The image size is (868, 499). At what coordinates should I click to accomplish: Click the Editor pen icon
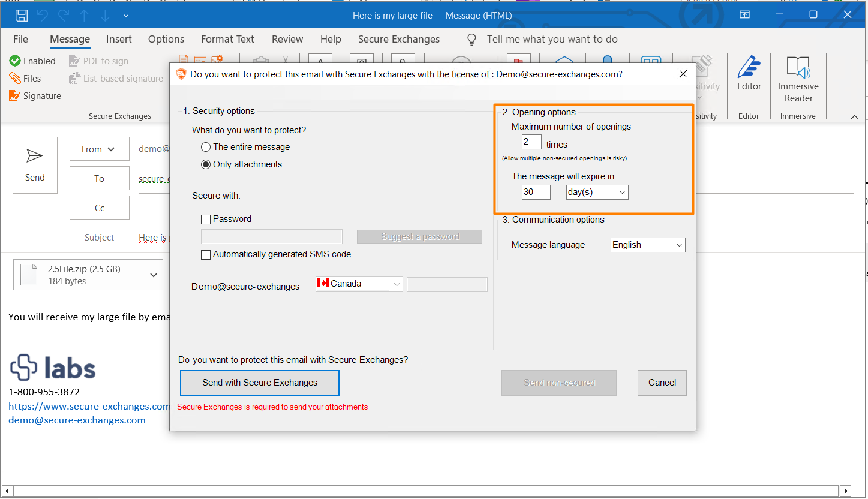click(749, 67)
